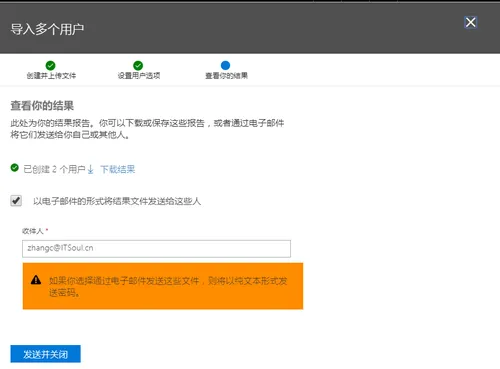The height and width of the screenshot is (369, 500).
Task: Open the 下载结果 link
Action: coord(118,169)
